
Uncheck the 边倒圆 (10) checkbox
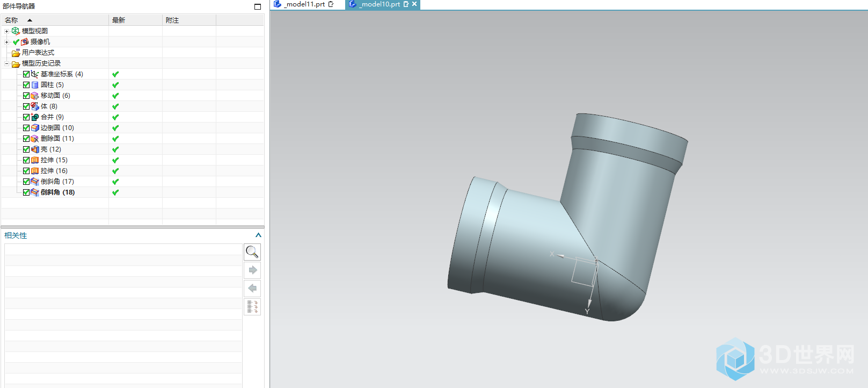tap(26, 128)
